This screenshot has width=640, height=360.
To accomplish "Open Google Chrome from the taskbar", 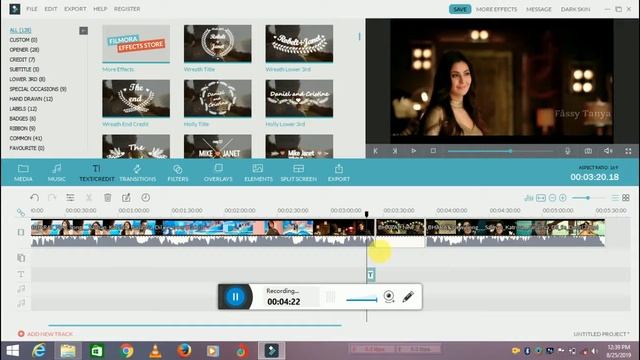I will point(127,351).
